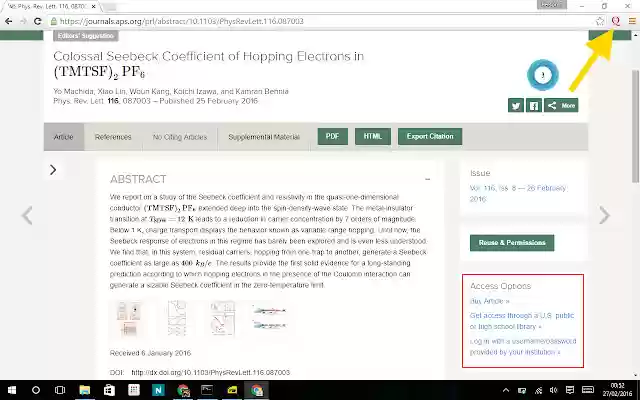Open the second figure thumbnail

point(177,318)
